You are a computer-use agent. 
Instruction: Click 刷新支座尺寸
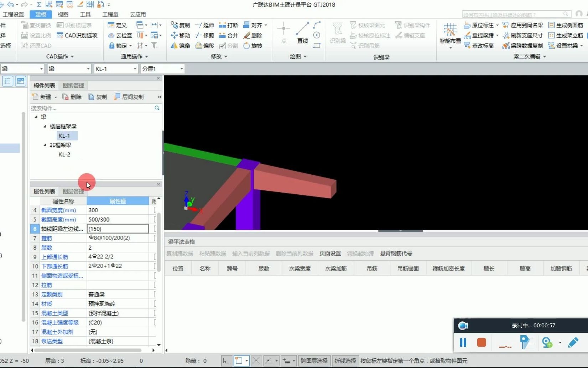523,35
